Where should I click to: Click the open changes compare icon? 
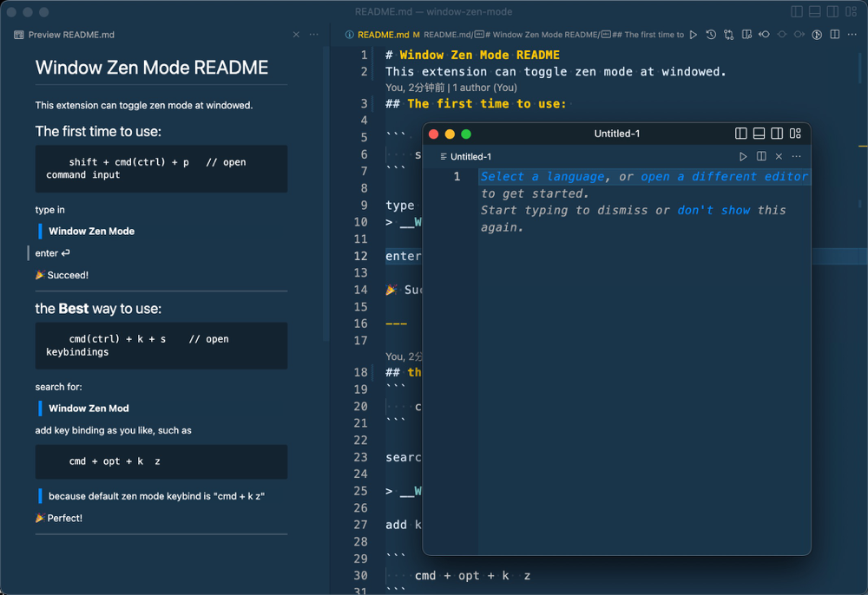coord(728,35)
